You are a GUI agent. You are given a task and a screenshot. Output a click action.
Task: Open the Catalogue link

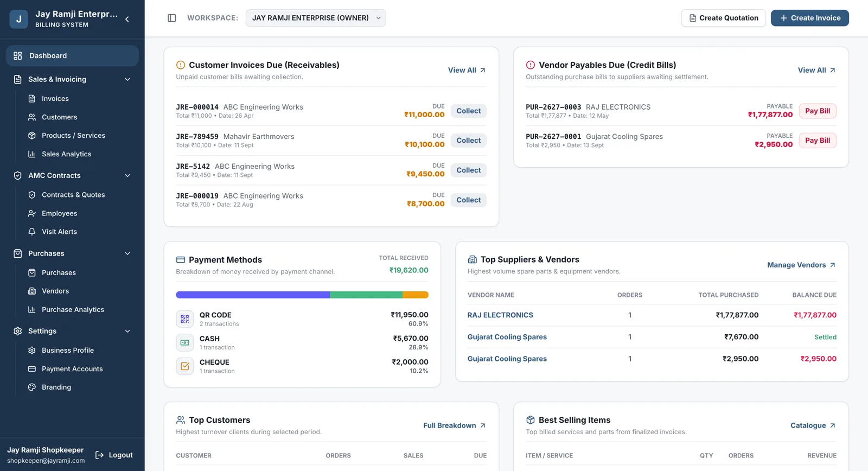[813, 425]
